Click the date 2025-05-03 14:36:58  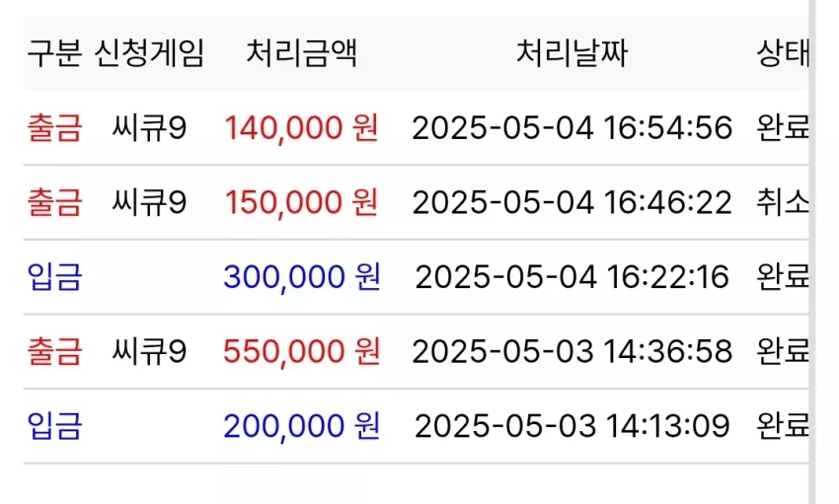572,351
